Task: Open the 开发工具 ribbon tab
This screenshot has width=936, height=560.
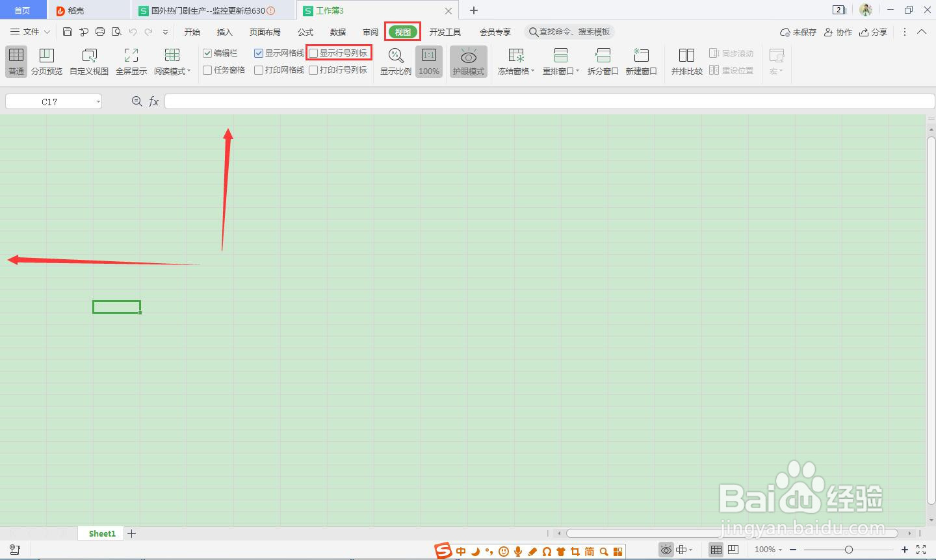Action: tap(445, 32)
